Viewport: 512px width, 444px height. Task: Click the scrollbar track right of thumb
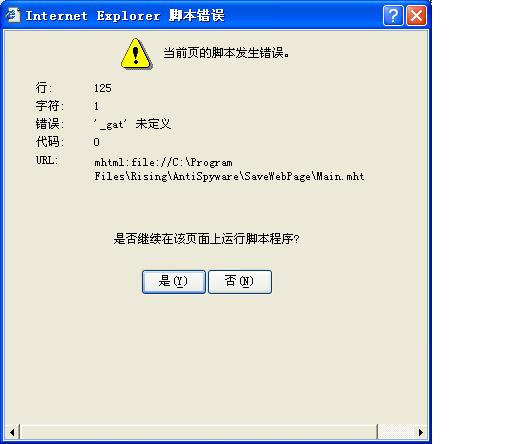pos(395,432)
